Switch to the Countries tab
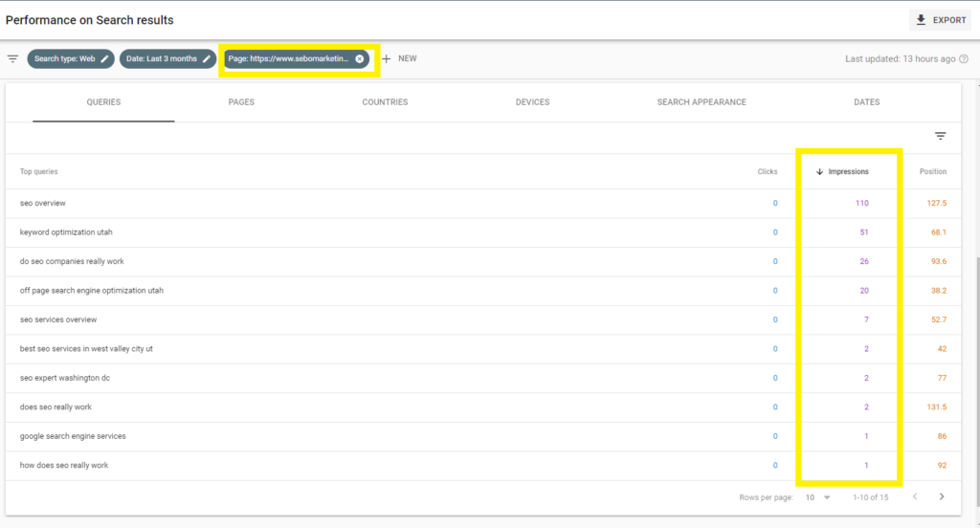 pyautogui.click(x=385, y=102)
